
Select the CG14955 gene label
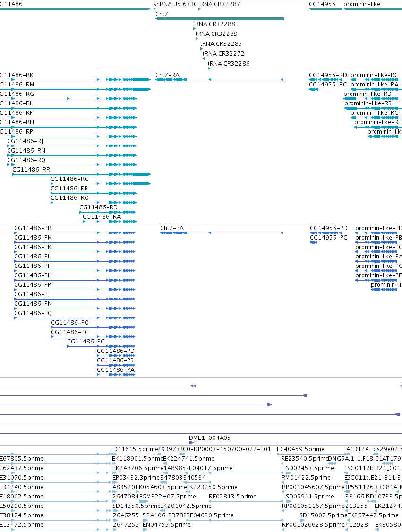point(322,4)
